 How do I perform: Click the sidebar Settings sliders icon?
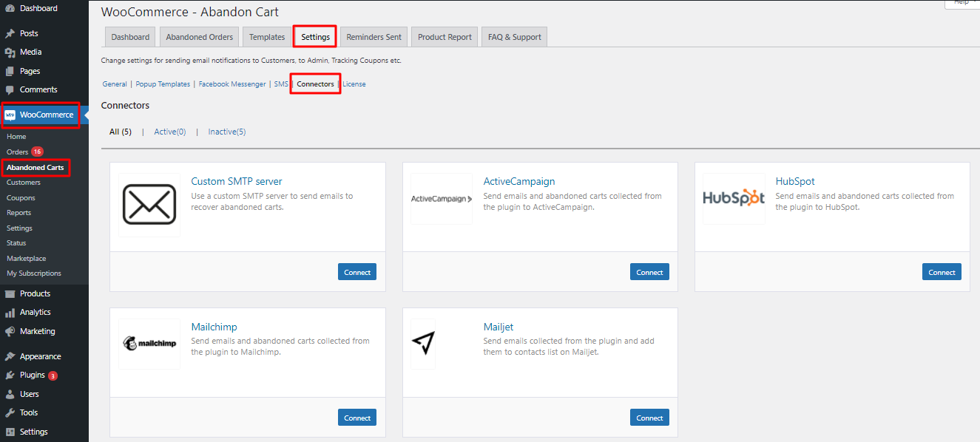point(10,432)
